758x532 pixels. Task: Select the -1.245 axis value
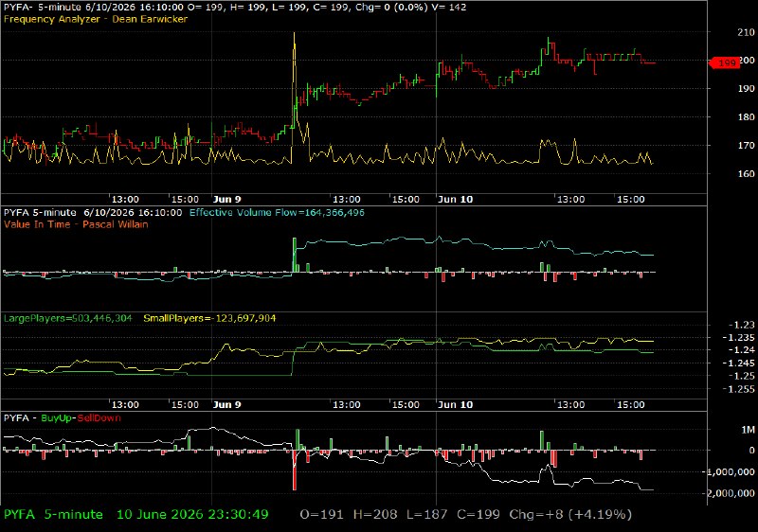739,364
